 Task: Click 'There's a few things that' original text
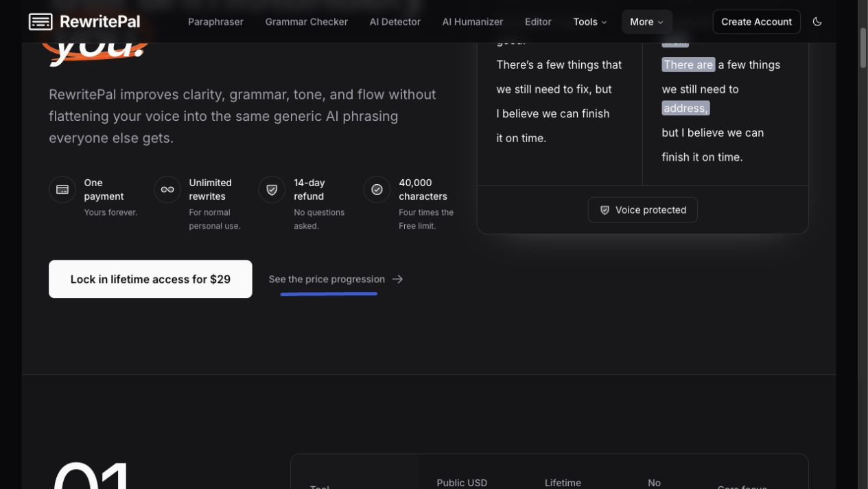(559, 65)
